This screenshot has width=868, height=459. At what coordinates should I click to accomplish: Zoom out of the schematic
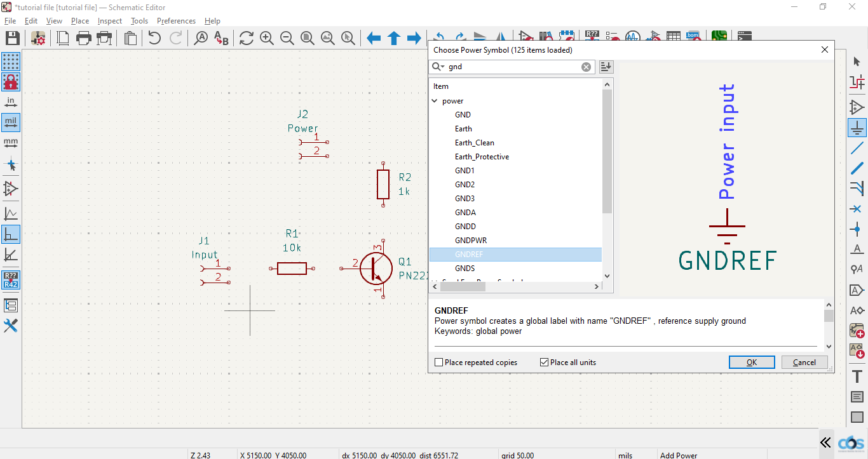pyautogui.click(x=287, y=38)
